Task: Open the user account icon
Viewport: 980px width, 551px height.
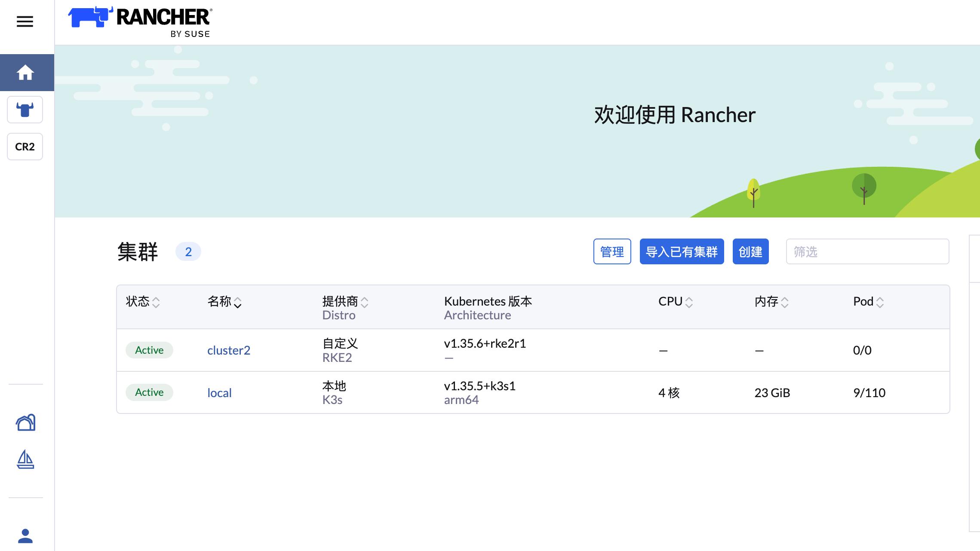Action: 25,536
